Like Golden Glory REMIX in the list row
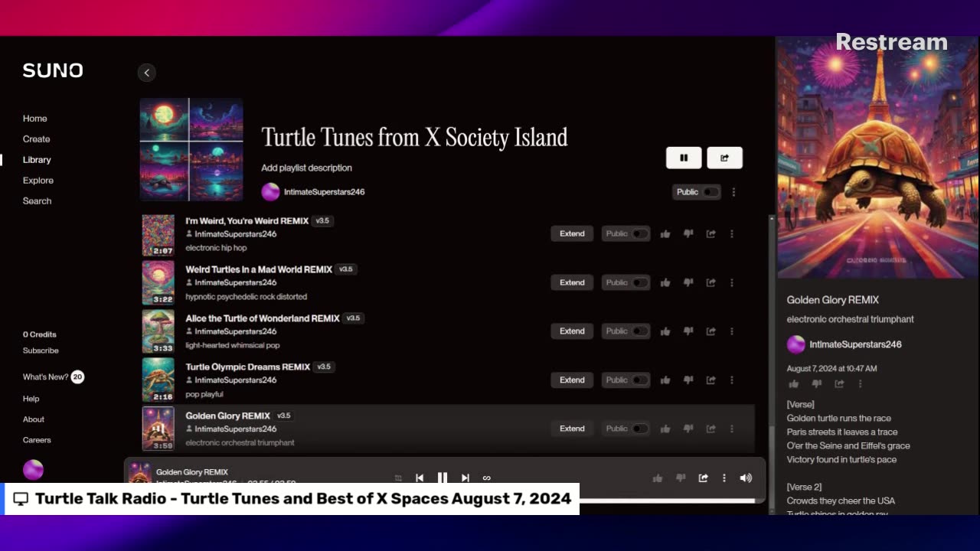Image resolution: width=980 pixels, height=551 pixels. point(665,429)
